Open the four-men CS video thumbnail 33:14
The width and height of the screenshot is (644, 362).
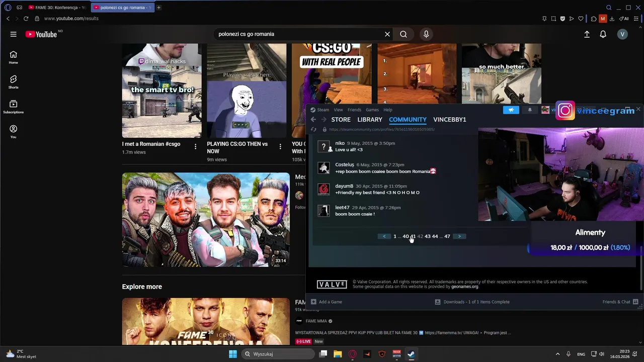coord(206,220)
